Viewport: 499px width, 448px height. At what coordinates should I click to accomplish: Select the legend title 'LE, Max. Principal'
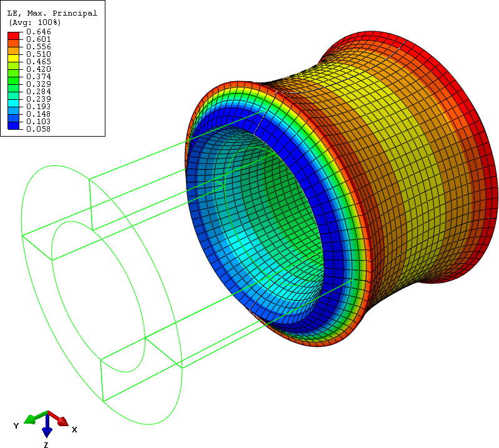[x=52, y=13]
